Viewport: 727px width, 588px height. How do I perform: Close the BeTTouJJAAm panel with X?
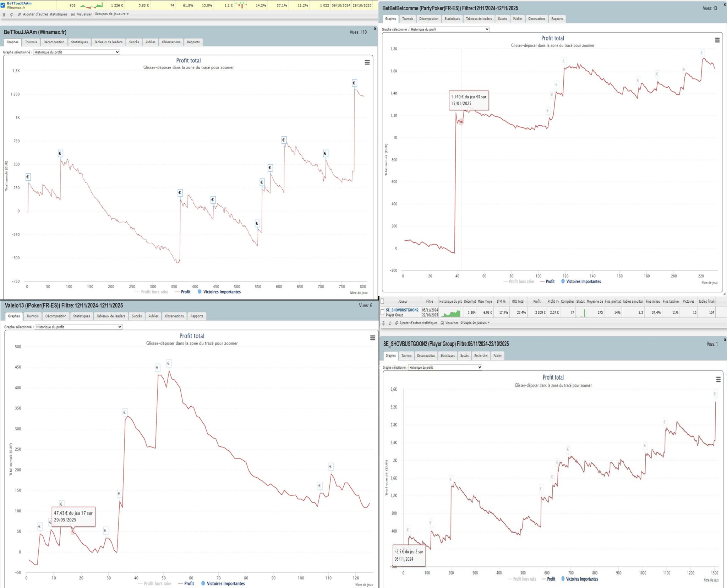point(375,28)
